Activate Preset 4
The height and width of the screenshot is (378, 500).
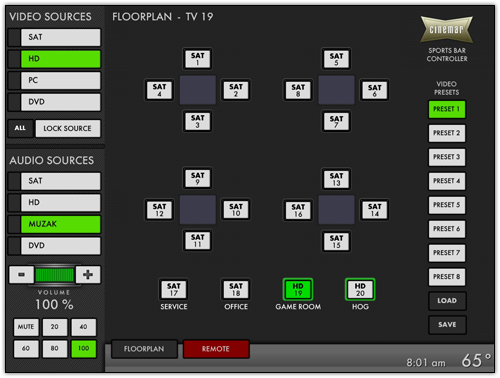[447, 181]
